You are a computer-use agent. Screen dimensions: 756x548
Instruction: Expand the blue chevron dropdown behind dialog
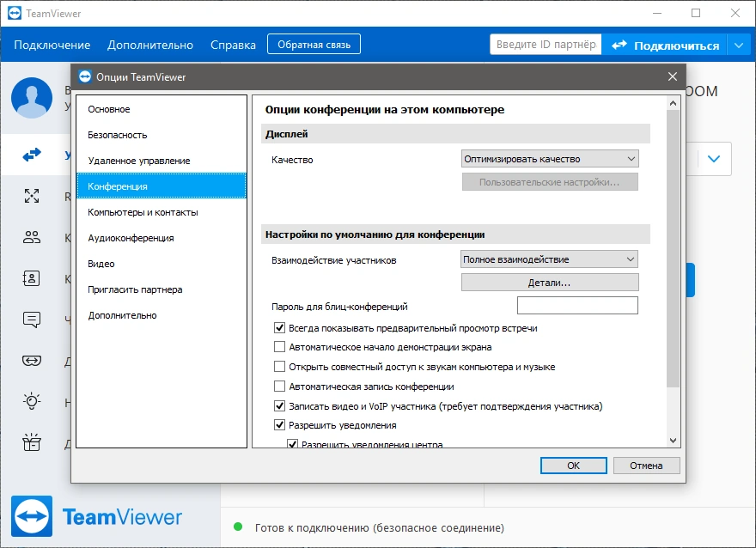pyautogui.click(x=714, y=159)
